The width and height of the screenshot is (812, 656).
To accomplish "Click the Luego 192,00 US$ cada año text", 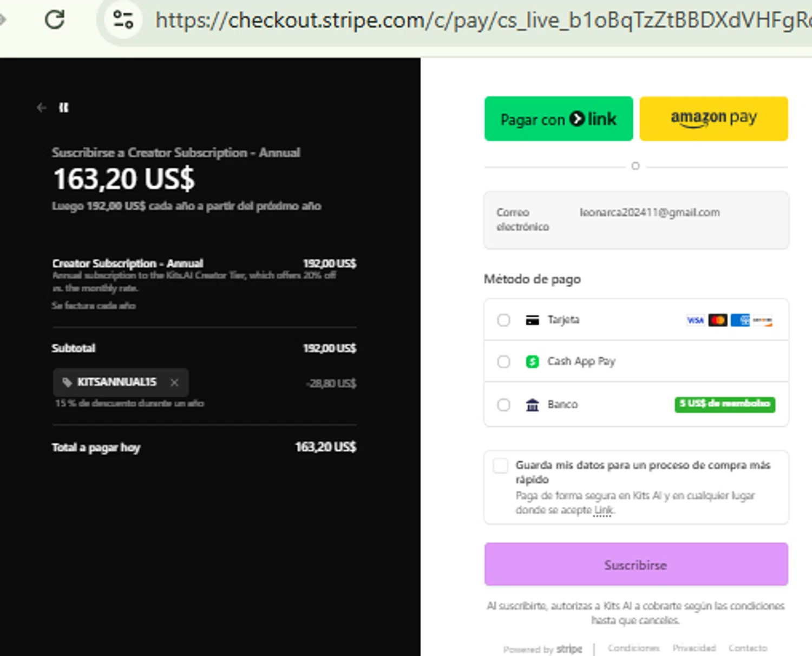I will point(187,206).
